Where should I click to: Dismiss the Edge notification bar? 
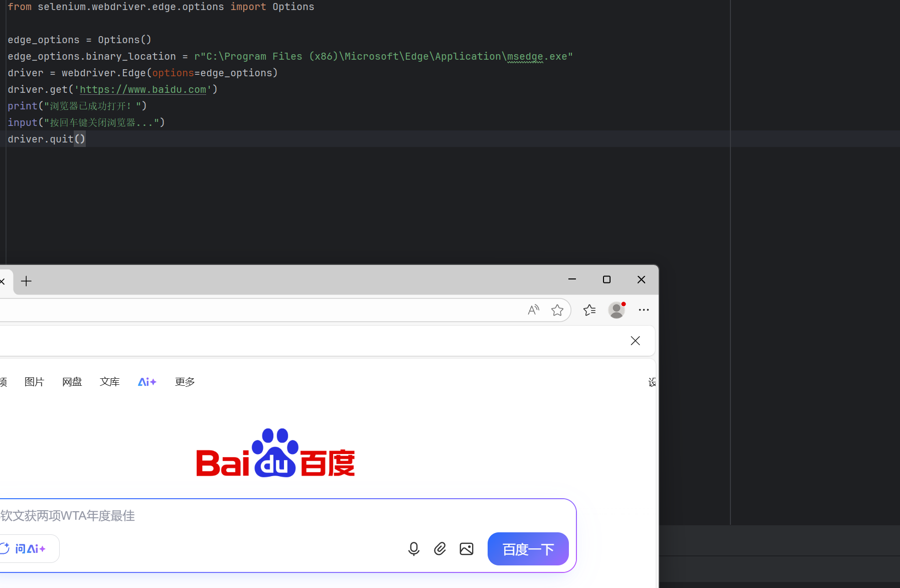pos(635,341)
